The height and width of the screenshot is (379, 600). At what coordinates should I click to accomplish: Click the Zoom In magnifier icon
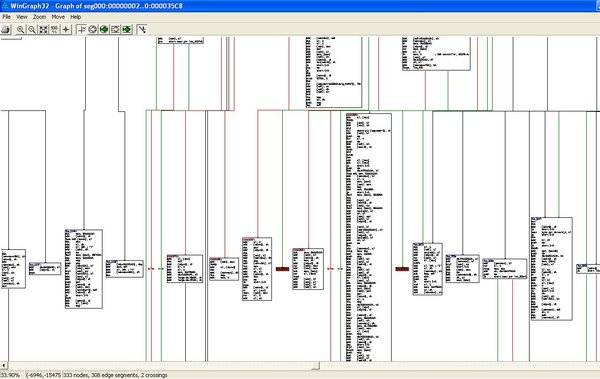[20, 29]
